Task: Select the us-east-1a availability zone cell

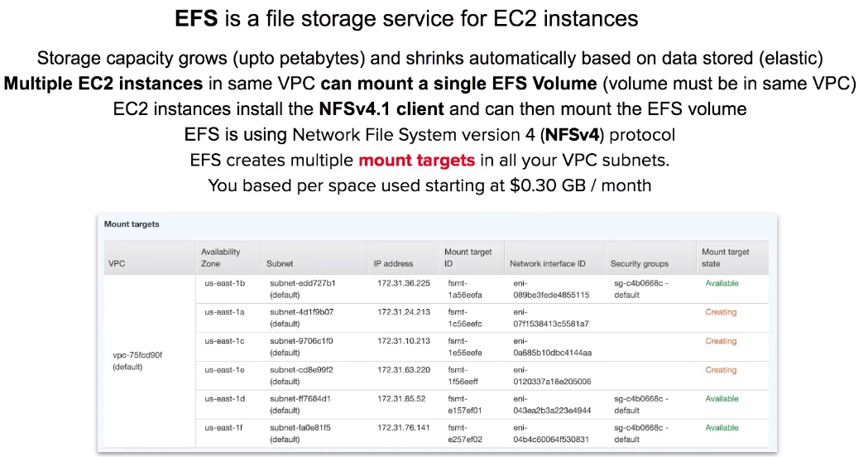Action: coord(224,312)
